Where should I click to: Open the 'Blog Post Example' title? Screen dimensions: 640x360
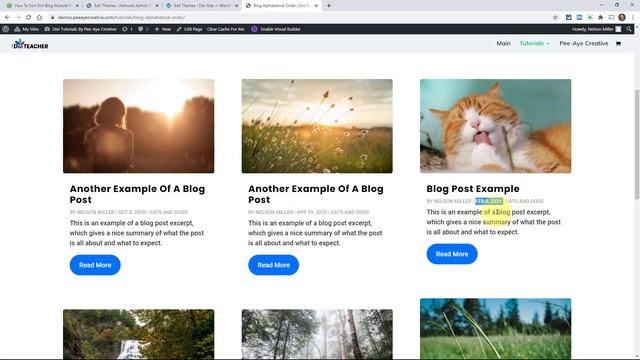click(473, 189)
